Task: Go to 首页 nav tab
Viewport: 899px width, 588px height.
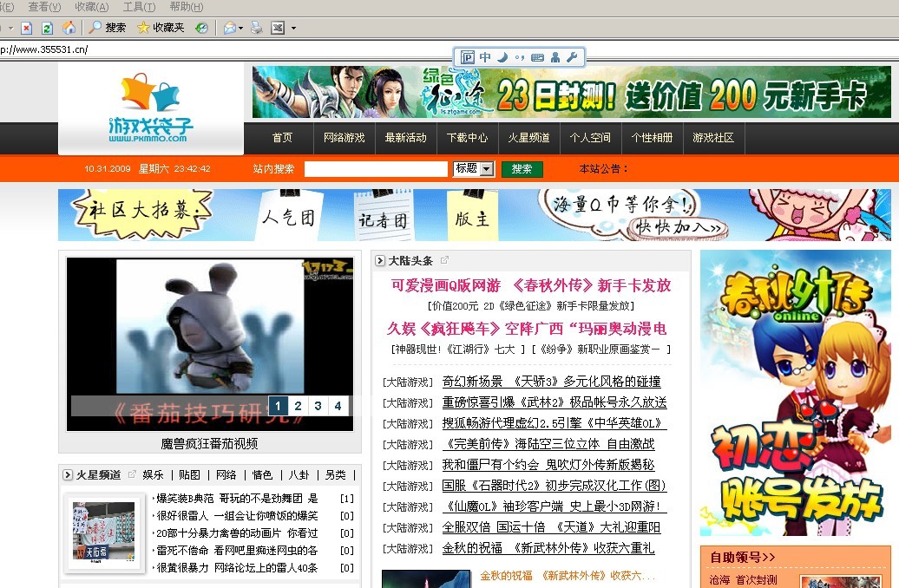Action: tap(282, 138)
